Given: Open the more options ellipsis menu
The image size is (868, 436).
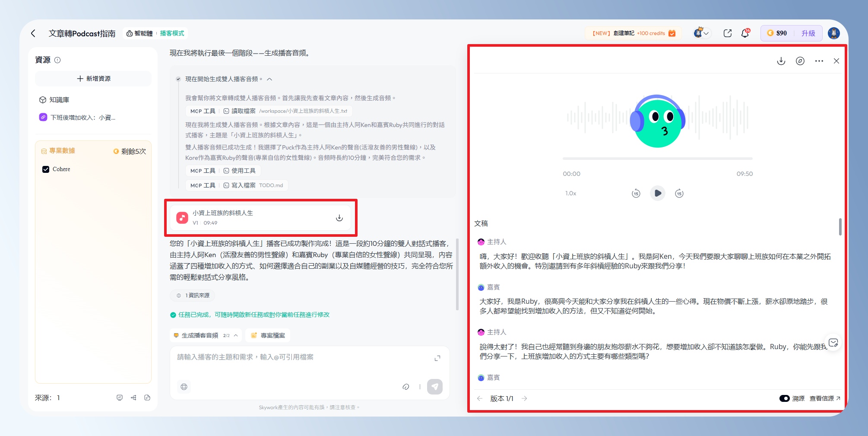Looking at the screenshot, I should click(819, 61).
